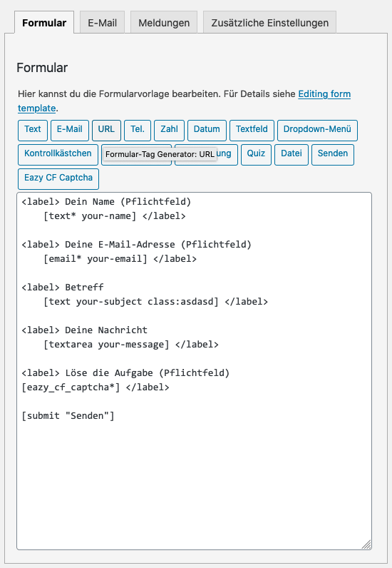Screen dimensions: 392x568
Task: Click the 'Dein Name (Pflichtfeld)' line
Action: tap(106, 202)
